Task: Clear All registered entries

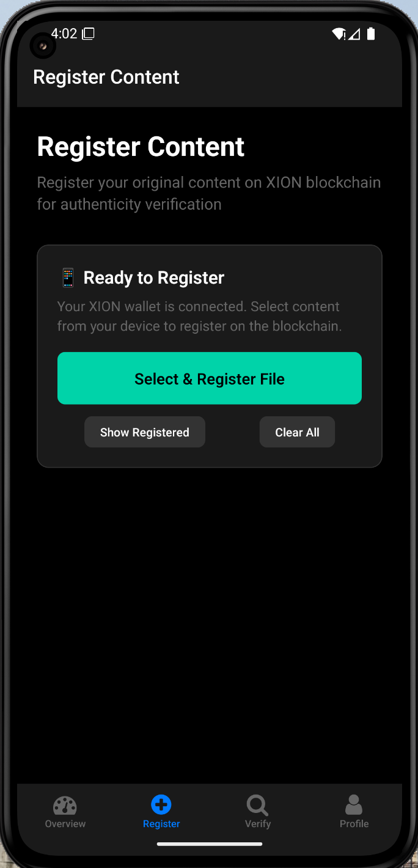Action: (297, 432)
